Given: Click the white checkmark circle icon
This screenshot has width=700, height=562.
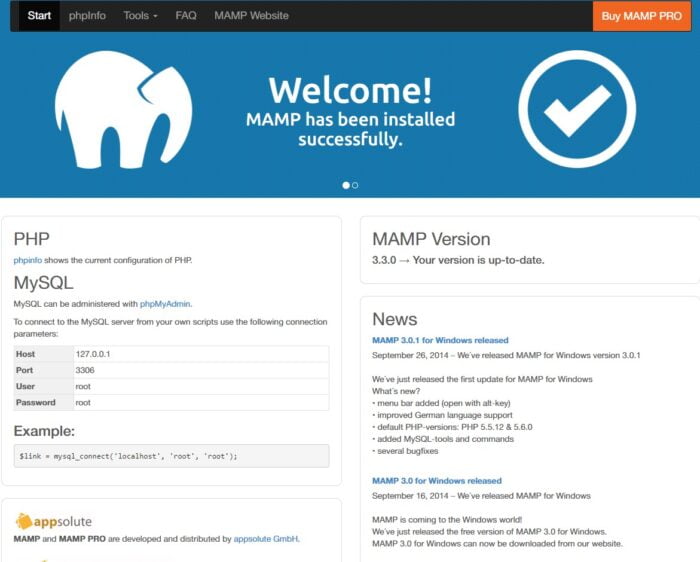Looking at the screenshot, I should (x=577, y=109).
